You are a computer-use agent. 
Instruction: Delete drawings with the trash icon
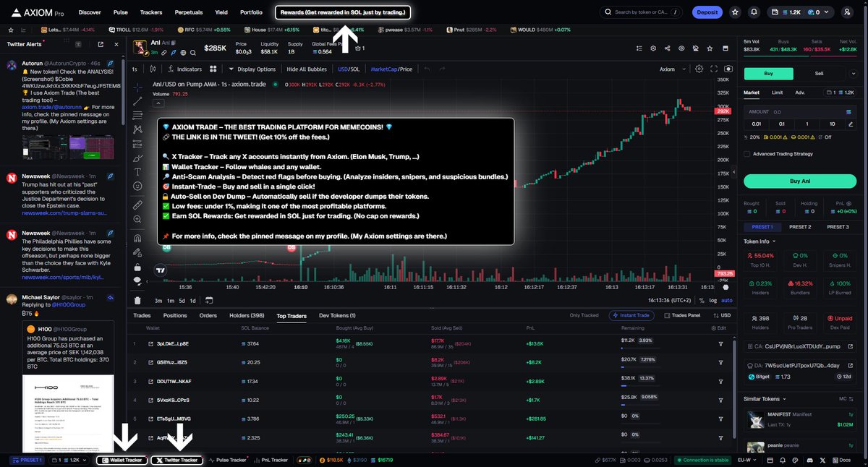tap(137, 300)
